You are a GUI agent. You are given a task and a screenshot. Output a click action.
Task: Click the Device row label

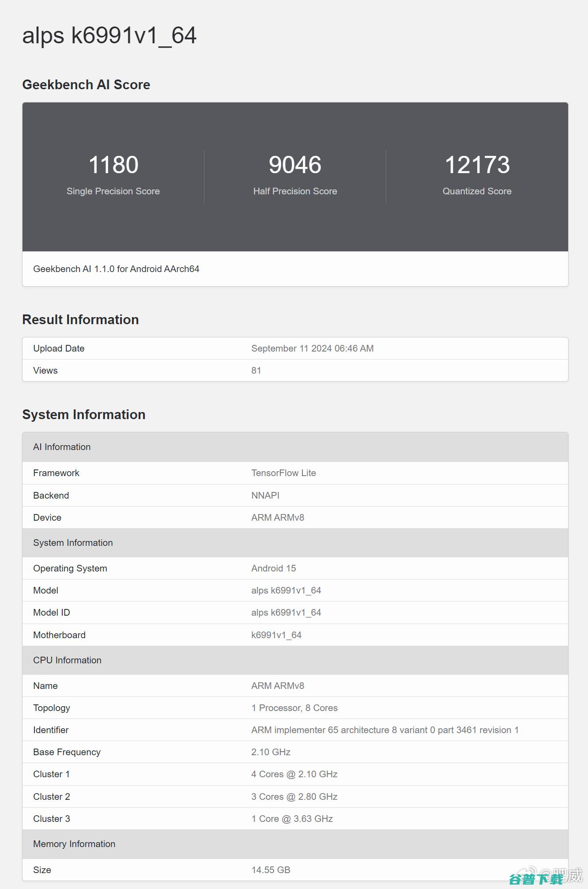tap(47, 518)
